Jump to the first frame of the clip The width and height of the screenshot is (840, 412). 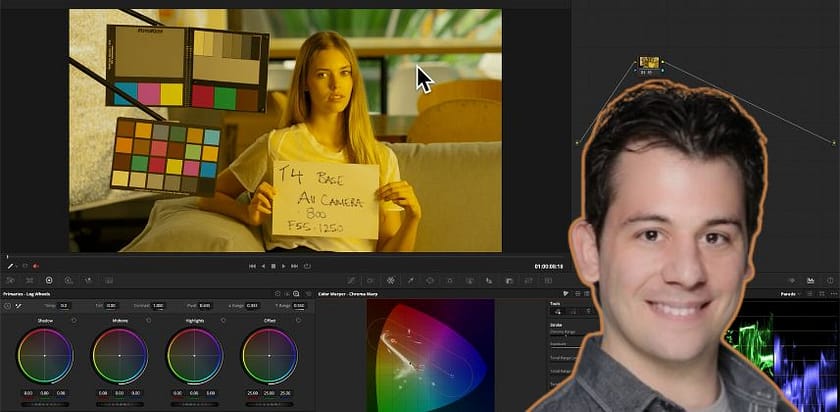click(x=252, y=266)
